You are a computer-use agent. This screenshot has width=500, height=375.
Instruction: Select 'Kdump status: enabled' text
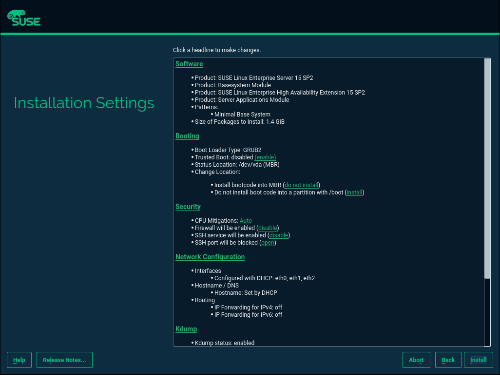click(224, 343)
